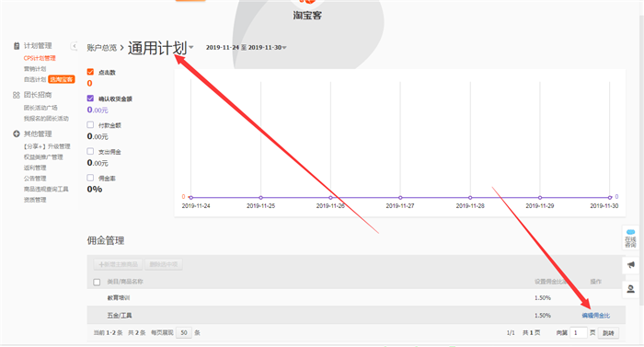
Task: Click the 团长招商 grid icon
Action: 17,95
